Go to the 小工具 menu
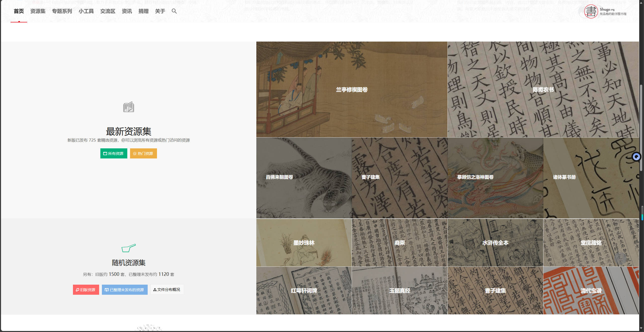 pyautogui.click(x=86, y=11)
